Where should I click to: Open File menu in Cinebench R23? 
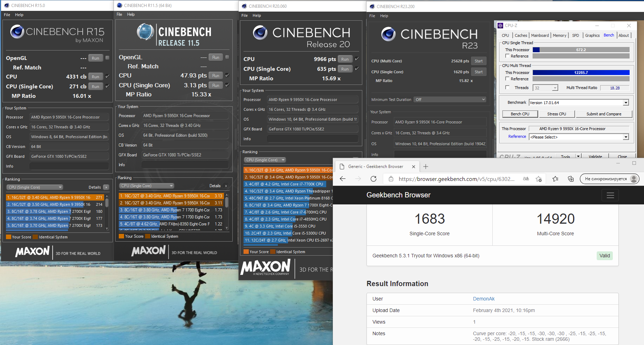pyautogui.click(x=372, y=16)
